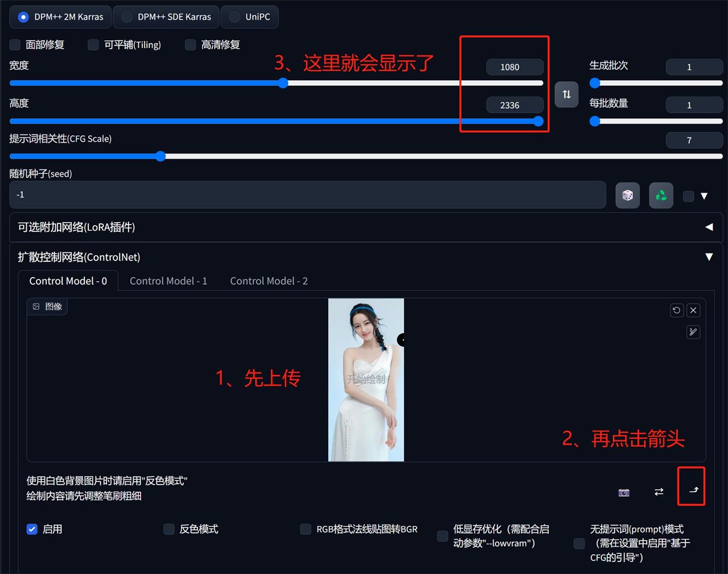Enable 高清修复 hires fix
The width and height of the screenshot is (728, 574).
coord(191,45)
